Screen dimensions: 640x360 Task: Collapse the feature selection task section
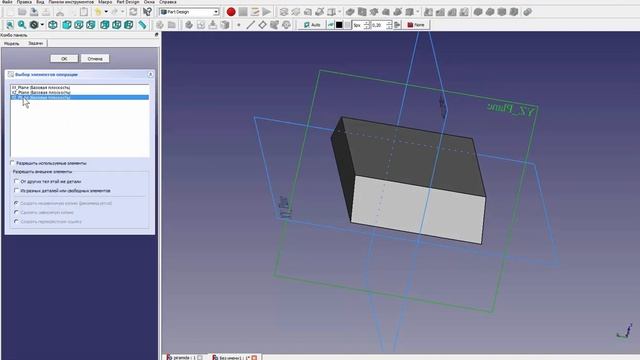pyautogui.click(x=150, y=74)
